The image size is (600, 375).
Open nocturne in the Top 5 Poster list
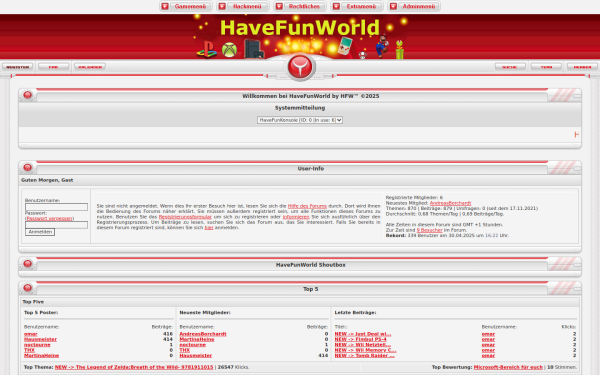coord(37,345)
